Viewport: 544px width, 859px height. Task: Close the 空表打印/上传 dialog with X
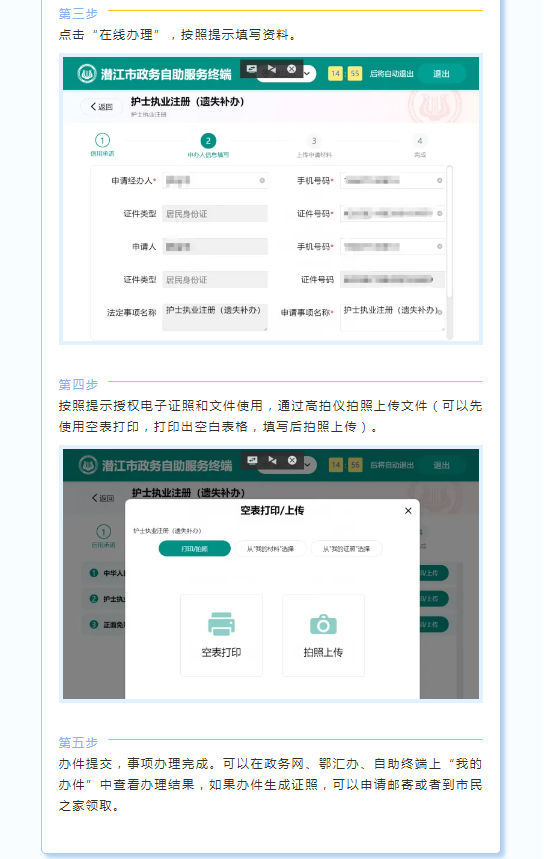pos(408,511)
